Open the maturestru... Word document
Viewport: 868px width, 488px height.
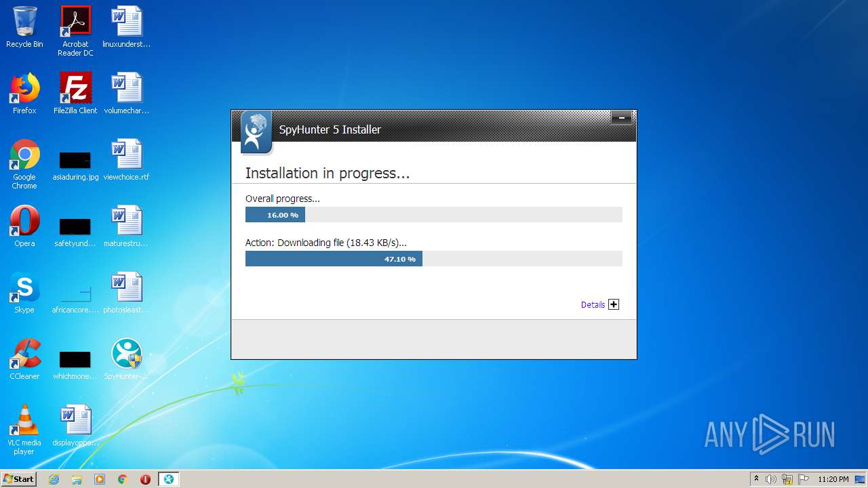tap(127, 226)
